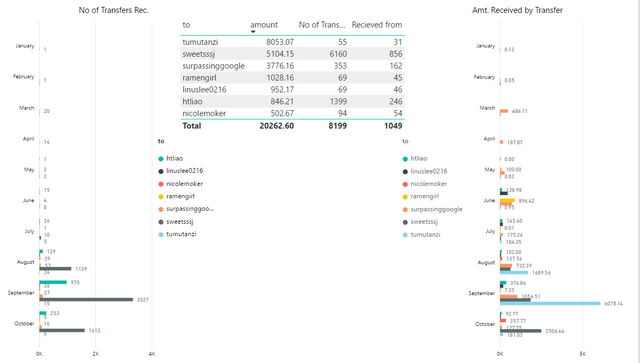This screenshot has width=640, height=363.
Task: Click 'Amt. Received by Transfer' chart title
Action: [518, 10]
